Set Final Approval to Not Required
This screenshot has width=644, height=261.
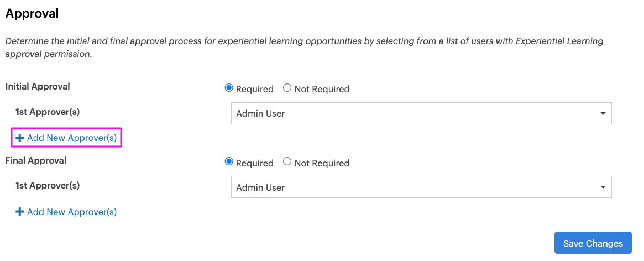tap(287, 163)
